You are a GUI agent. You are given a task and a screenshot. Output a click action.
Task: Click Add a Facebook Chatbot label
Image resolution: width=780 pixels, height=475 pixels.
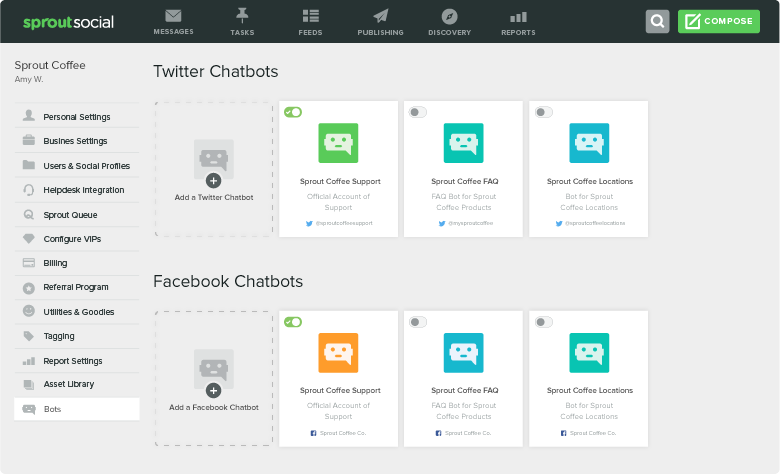point(214,407)
